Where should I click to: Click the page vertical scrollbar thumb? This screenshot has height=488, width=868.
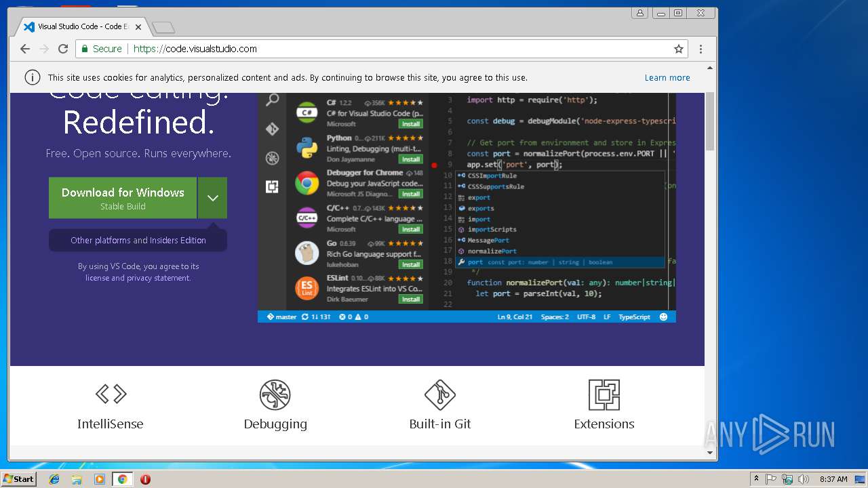710,122
